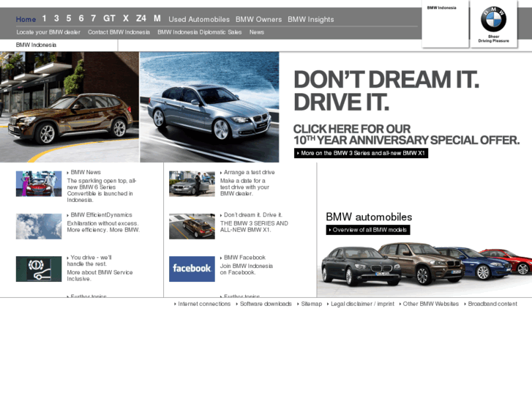Screen dimensions: 532x399
Task: Click the blank BMW Indonesia header tile
Action: tap(446, 23)
